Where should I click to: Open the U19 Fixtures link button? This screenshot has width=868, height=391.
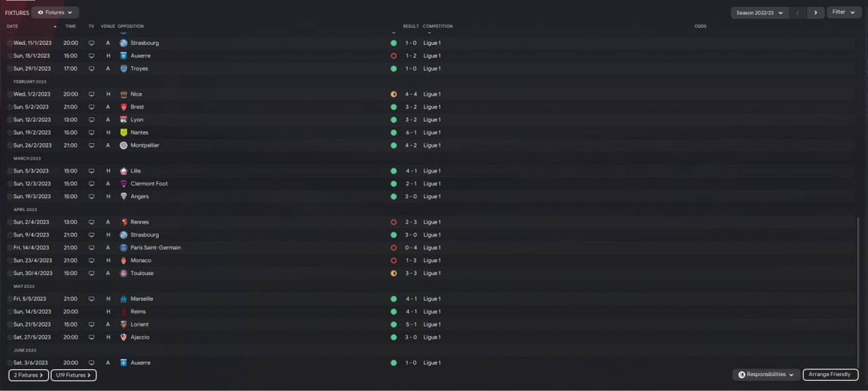[x=73, y=375]
